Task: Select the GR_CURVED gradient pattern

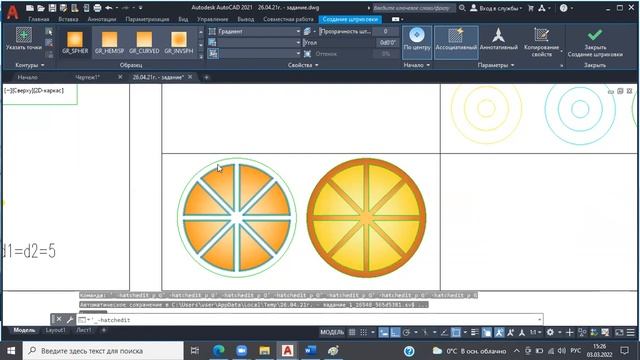Action: 144,42
